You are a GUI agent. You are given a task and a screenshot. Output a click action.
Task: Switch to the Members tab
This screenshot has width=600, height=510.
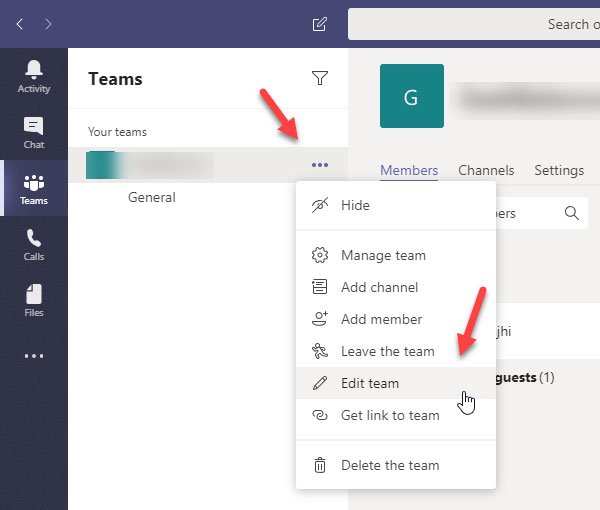click(x=409, y=170)
